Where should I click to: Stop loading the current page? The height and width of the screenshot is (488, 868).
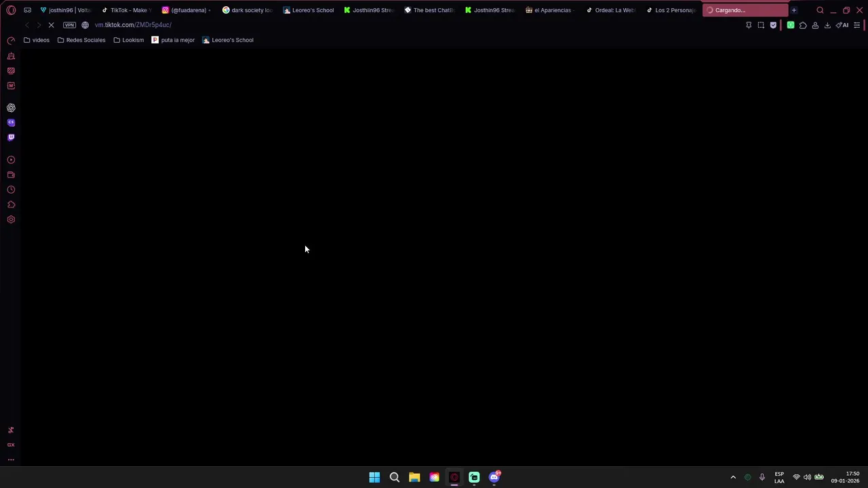[51, 25]
